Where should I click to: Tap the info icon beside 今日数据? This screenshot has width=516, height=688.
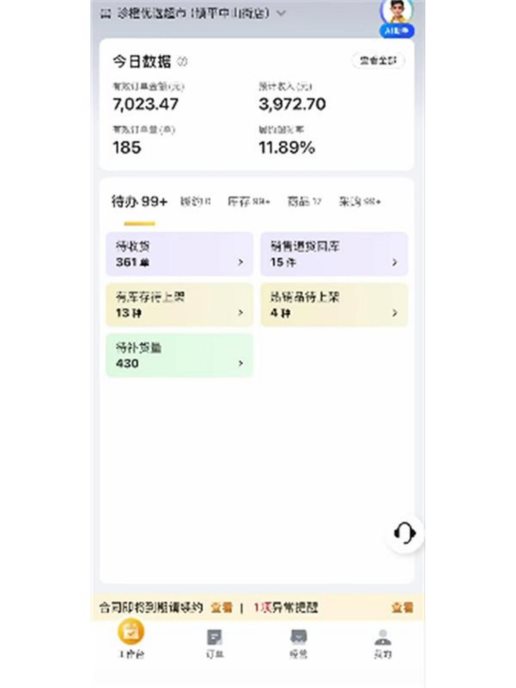click(182, 62)
